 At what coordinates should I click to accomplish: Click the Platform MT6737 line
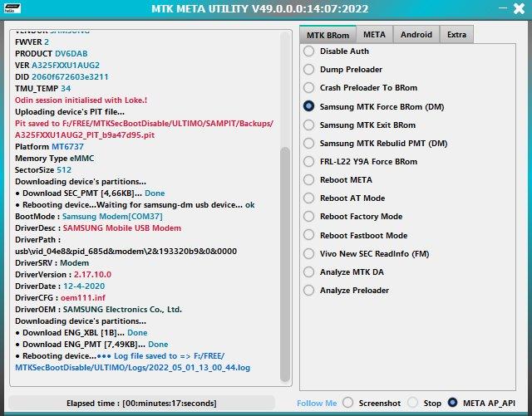[x=49, y=146]
